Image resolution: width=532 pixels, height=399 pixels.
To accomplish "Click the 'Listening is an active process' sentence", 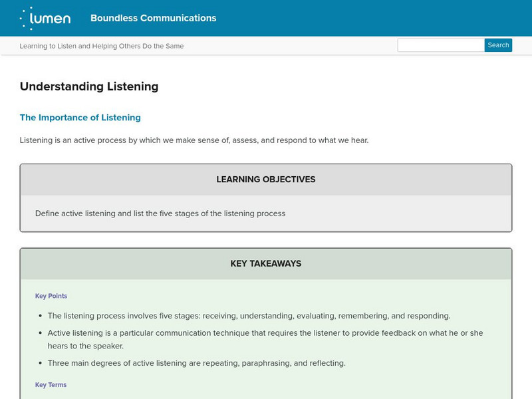I will [194, 140].
